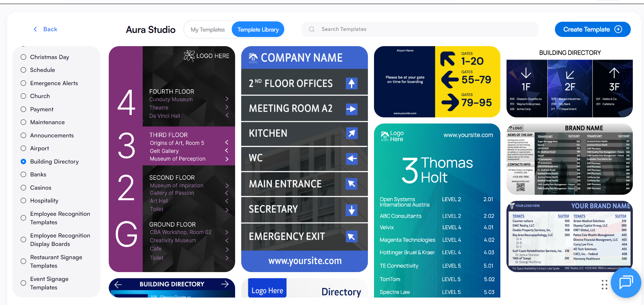Open the Brand Name tenant directory template
Viewport: 644px width, 305px height.
pos(569,159)
